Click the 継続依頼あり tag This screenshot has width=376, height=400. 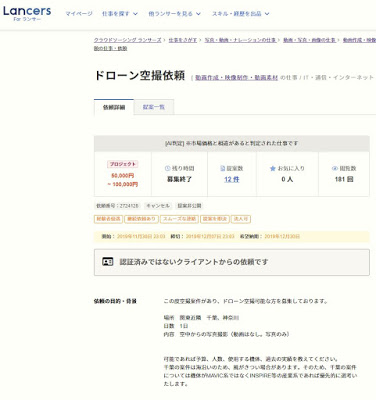pos(141,219)
